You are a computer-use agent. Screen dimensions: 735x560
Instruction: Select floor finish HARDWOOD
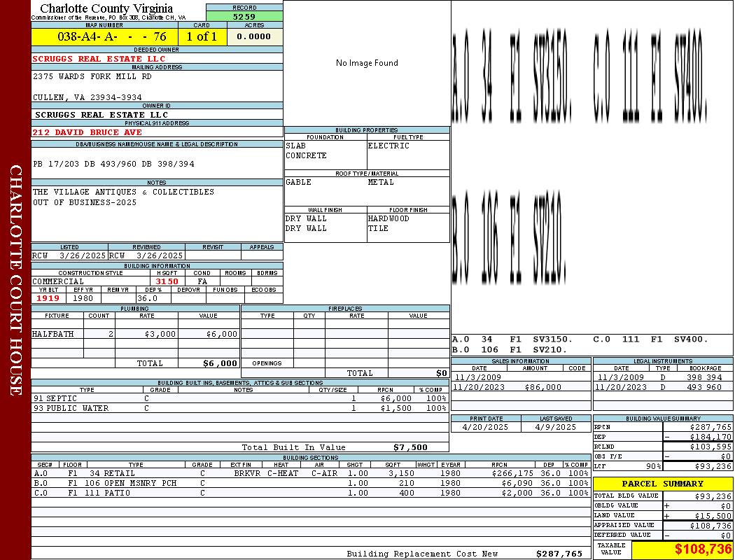(388, 219)
